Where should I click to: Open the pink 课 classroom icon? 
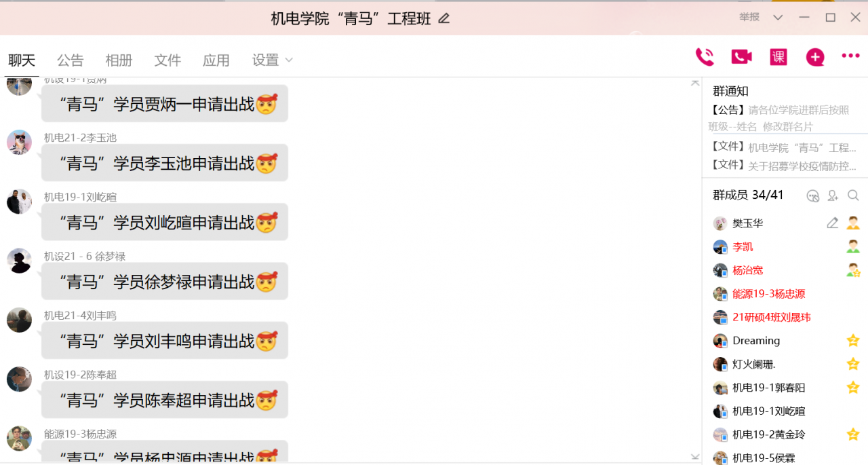(778, 57)
